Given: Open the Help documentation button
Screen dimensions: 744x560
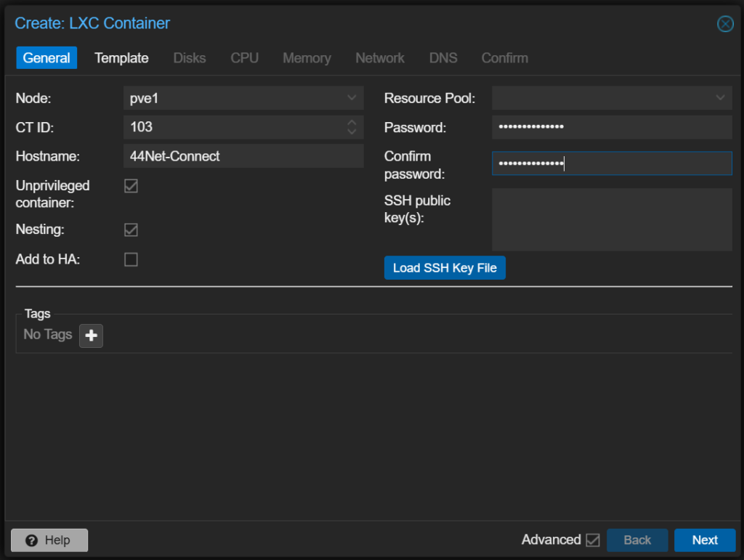Looking at the screenshot, I should 49,540.
